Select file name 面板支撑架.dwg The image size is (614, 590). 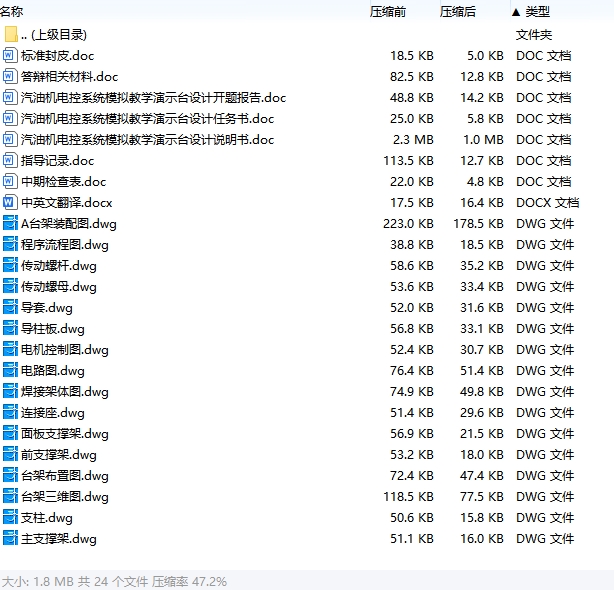pos(65,434)
